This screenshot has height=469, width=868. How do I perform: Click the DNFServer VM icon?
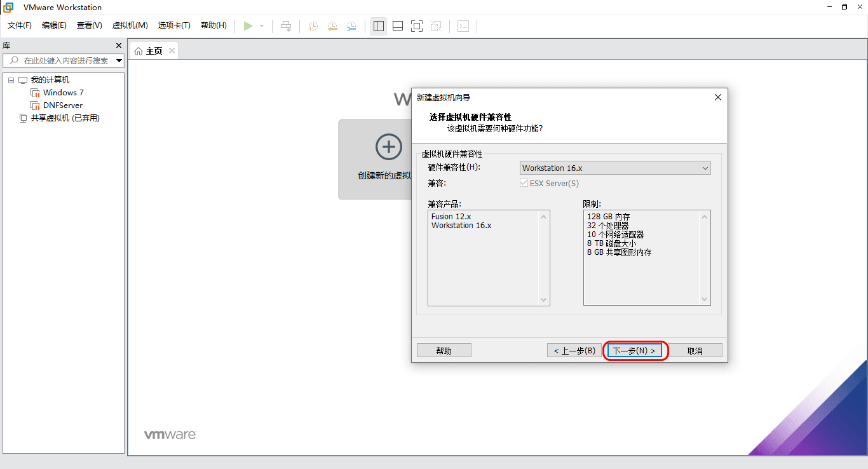point(36,105)
